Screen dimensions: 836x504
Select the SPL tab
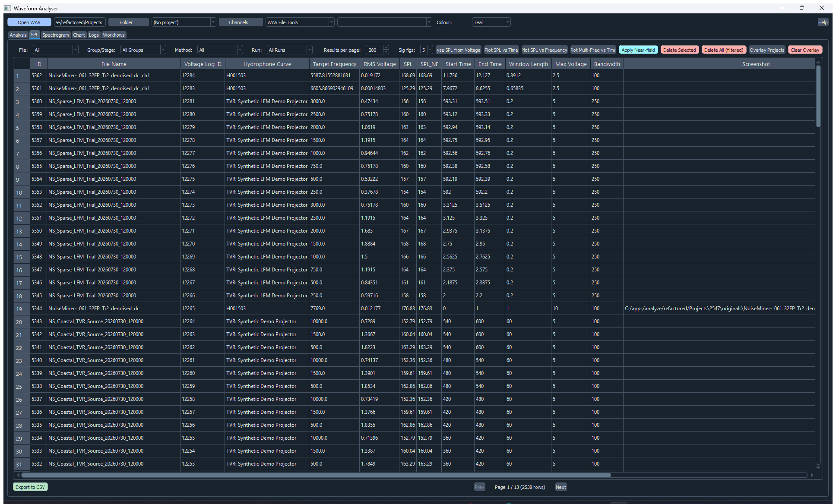pos(35,35)
